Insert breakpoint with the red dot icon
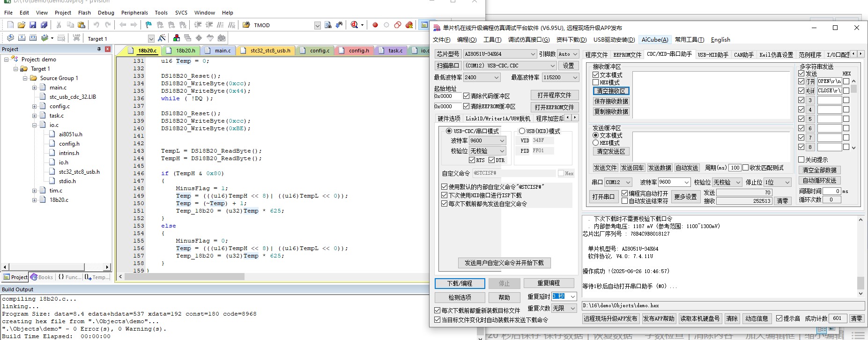The image size is (868, 340). pos(375,25)
